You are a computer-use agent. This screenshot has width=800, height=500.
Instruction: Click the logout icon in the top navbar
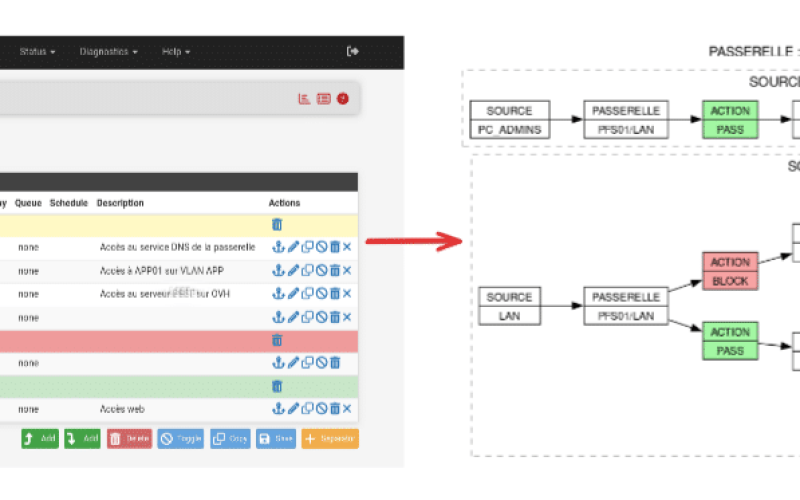coord(352,51)
